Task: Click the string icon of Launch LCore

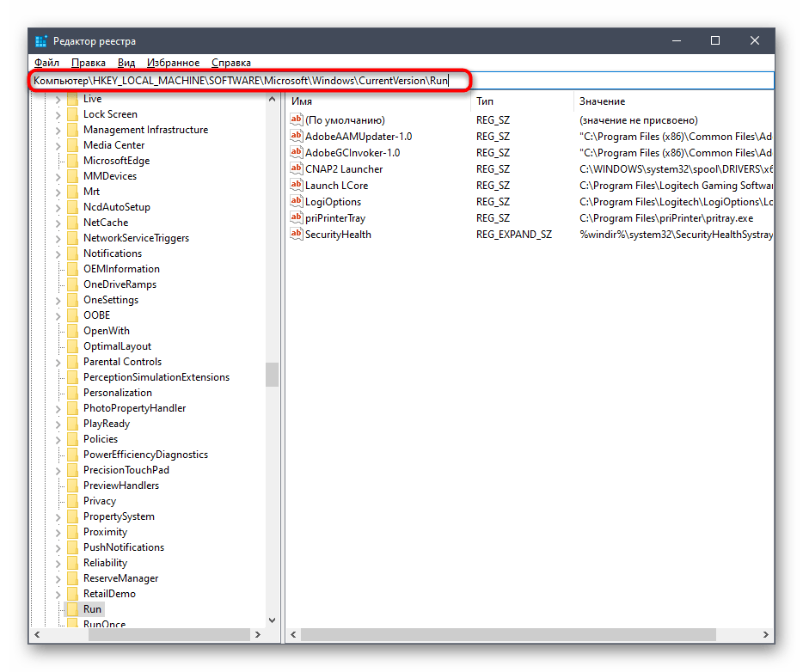Action: click(296, 186)
